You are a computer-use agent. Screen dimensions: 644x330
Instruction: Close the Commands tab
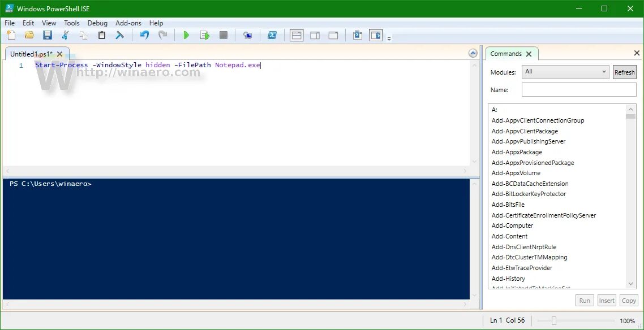(529, 54)
